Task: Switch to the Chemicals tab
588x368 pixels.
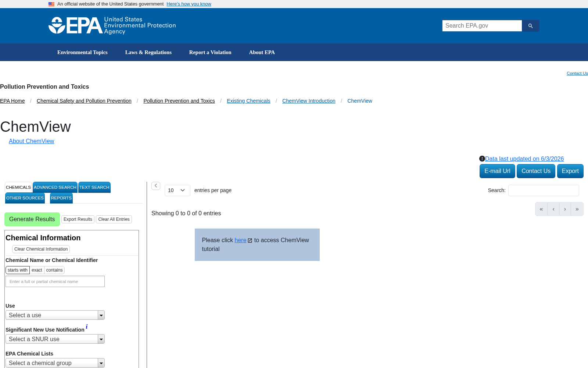Action: 18,187
